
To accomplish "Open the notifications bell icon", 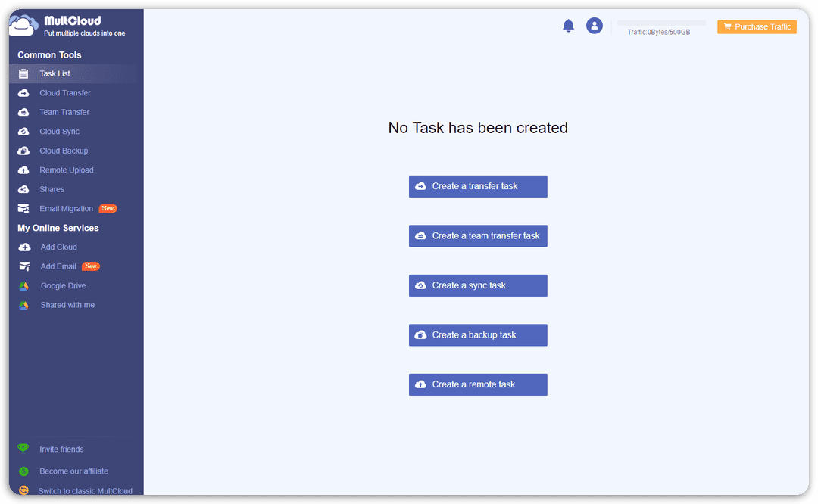I will (568, 26).
